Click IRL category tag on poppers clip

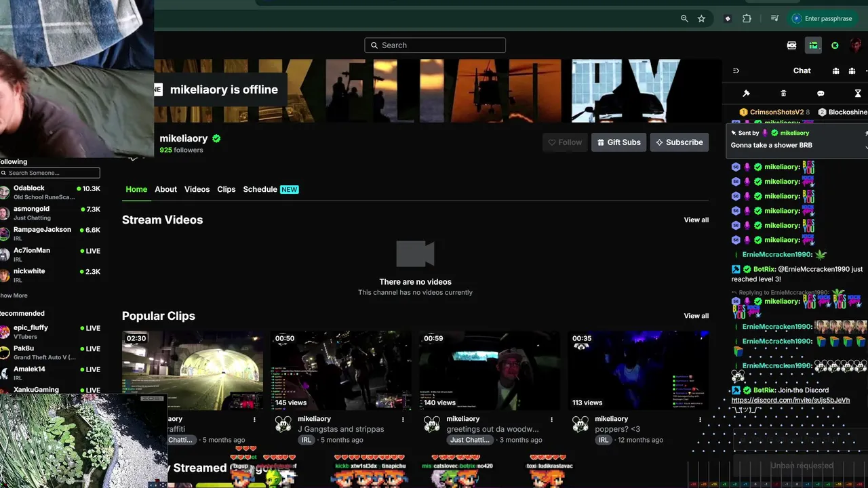[604, 440]
